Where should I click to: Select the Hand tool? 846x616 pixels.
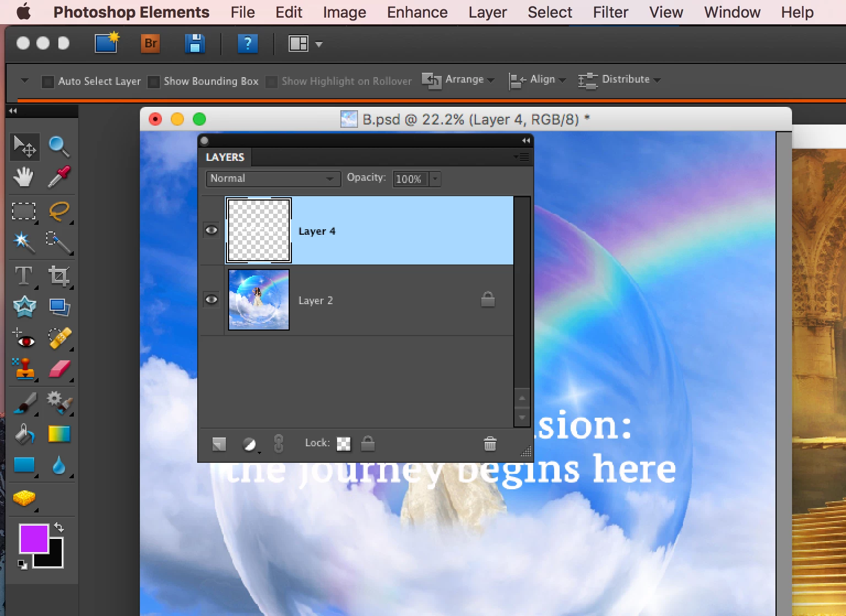coord(24,177)
